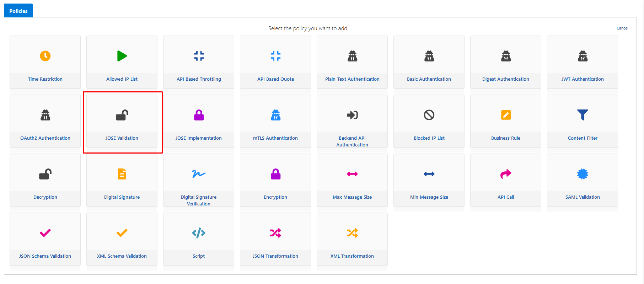Pick the orange Business Rule edit icon
The height and width of the screenshot is (284, 644).
506,115
